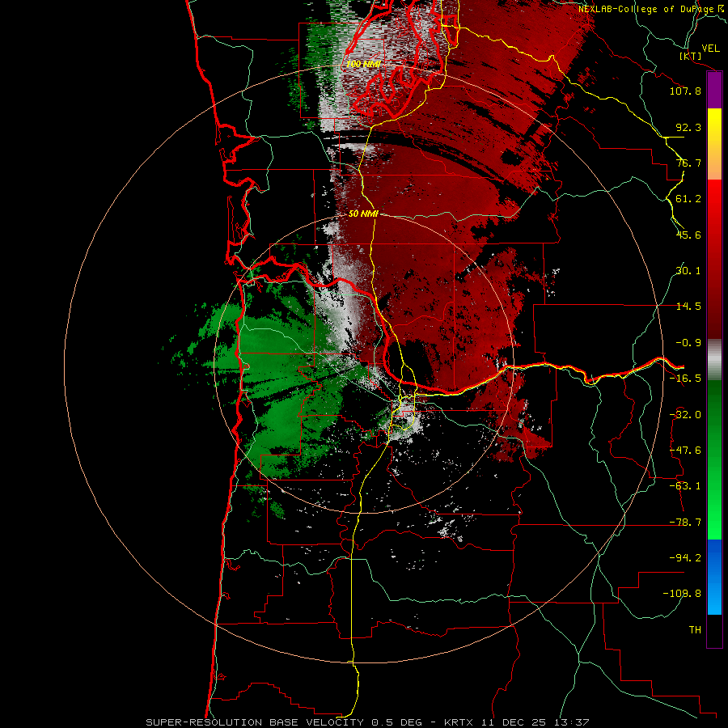This screenshot has width=728, height=728.
Task: Click the purple segment of the color bar
Action: click(x=714, y=91)
